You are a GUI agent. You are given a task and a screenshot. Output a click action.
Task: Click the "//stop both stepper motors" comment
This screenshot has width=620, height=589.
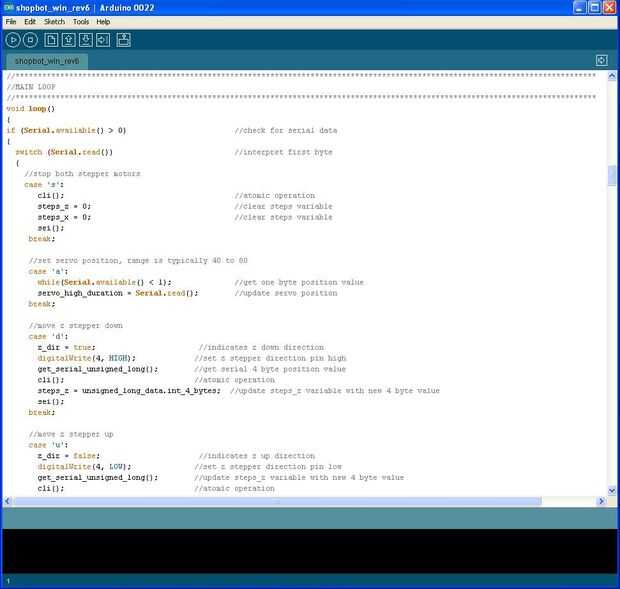coord(82,174)
